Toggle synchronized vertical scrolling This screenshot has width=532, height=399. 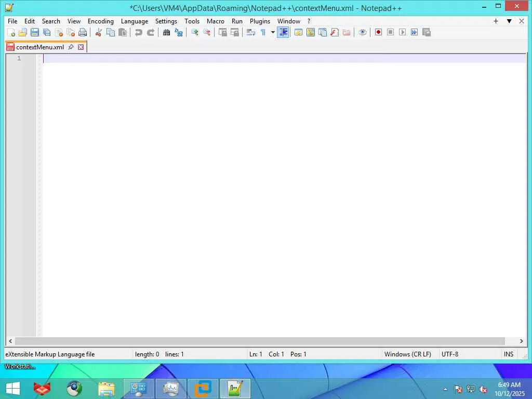coord(222,32)
